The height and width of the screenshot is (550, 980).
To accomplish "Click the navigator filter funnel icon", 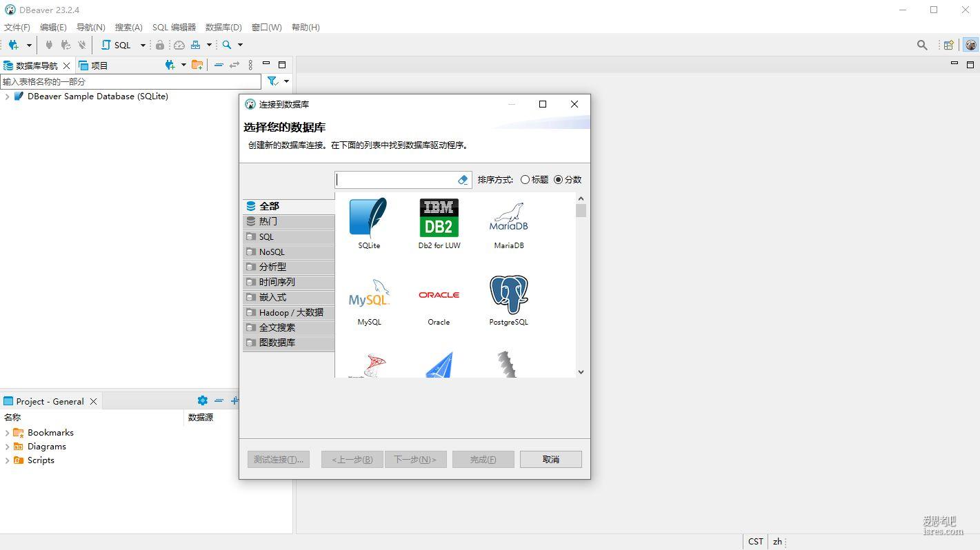I will 273,81.
